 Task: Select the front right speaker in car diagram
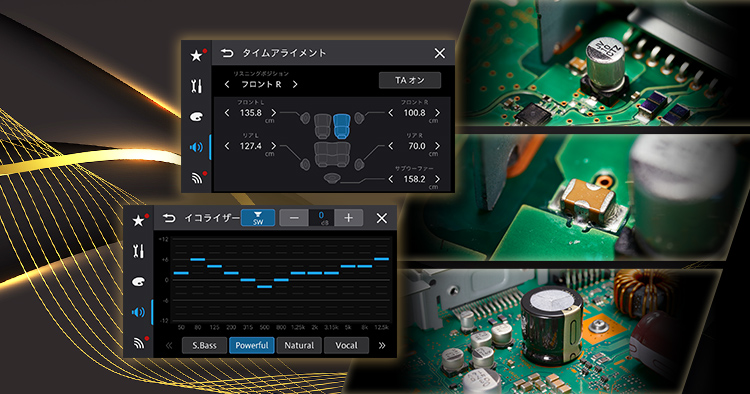[359, 118]
